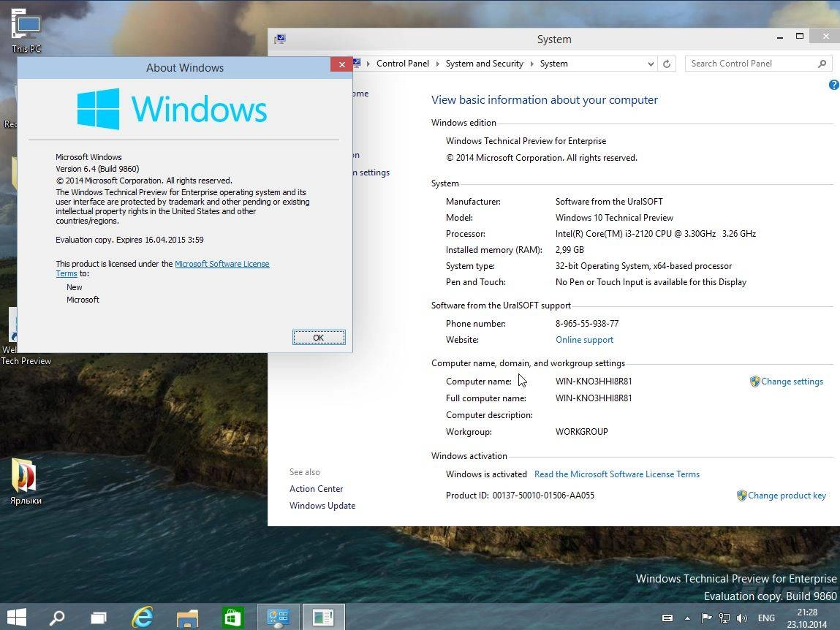Open Action Center flag in tray
This screenshot has height=630, width=840.
pyautogui.click(x=707, y=618)
